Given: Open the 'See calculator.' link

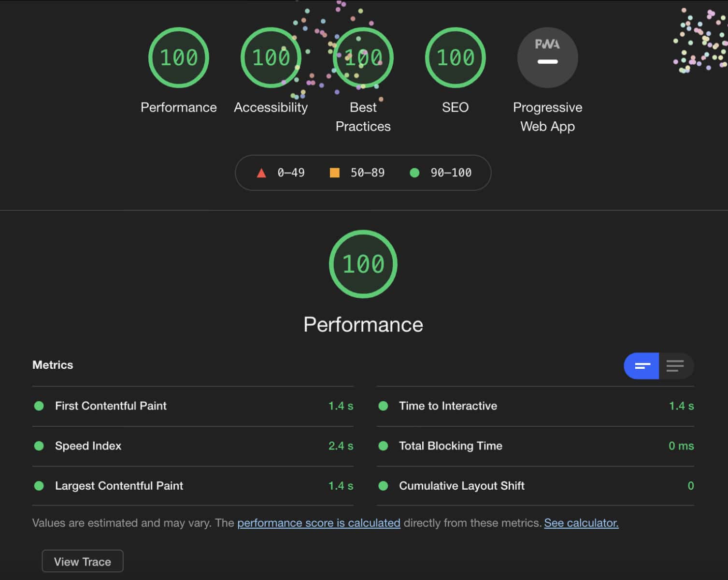Looking at the screenshot, I should pos(581,523).
